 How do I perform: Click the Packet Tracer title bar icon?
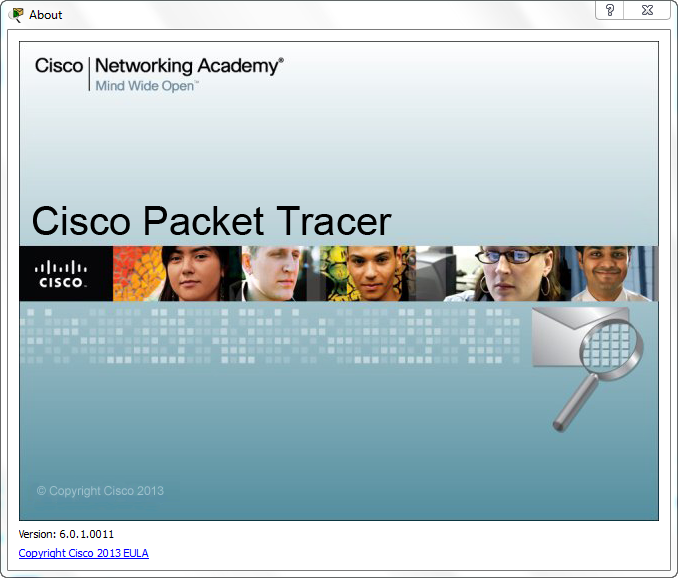click(x=16, y=14)
